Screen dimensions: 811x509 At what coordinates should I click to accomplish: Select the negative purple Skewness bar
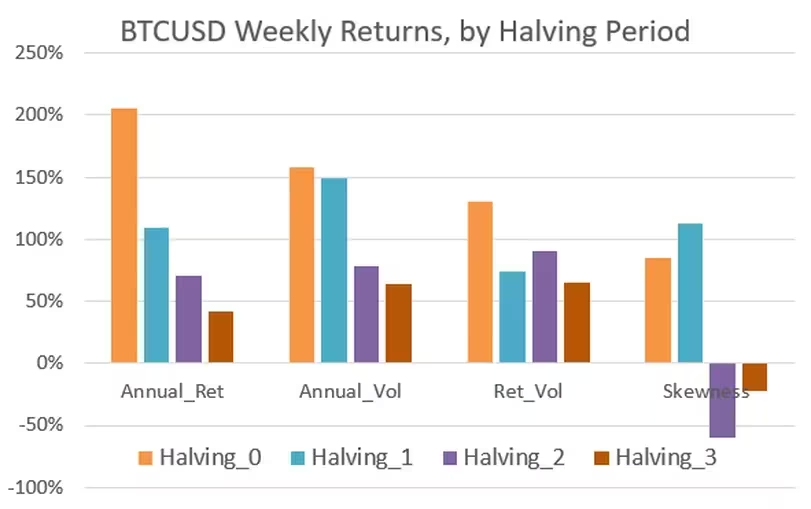(x=722, y=400)
